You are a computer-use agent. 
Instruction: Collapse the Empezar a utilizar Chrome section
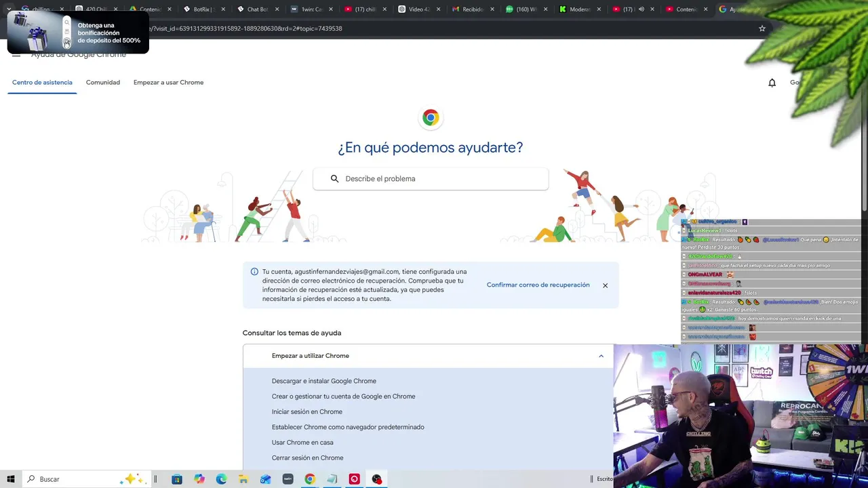point(601,356)
